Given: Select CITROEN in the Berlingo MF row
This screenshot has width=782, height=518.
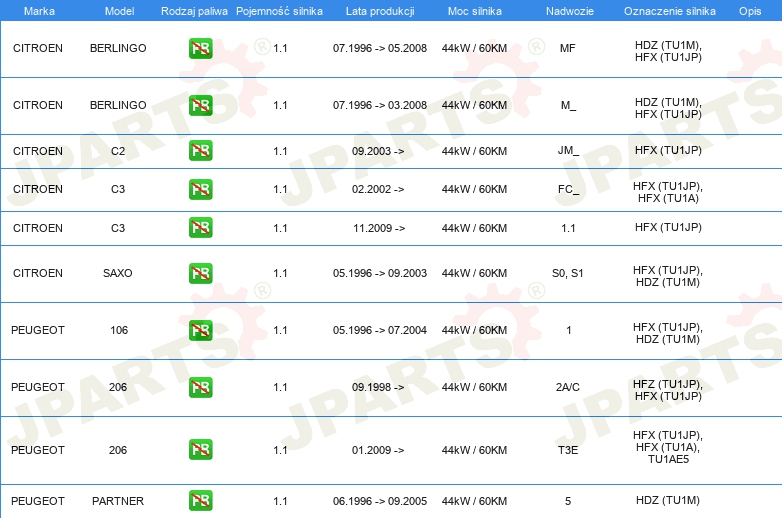Looking at the screenshot, I should pos(38,48).
